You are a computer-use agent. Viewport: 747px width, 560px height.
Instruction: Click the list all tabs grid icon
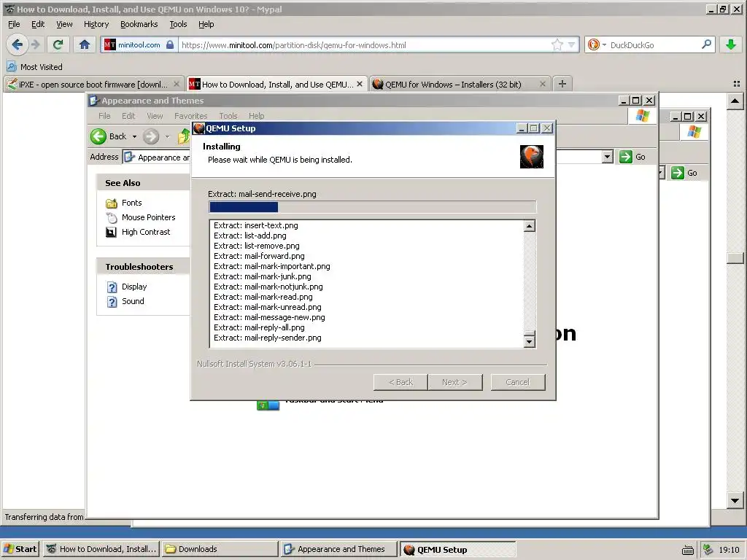(x=737, y=84)
